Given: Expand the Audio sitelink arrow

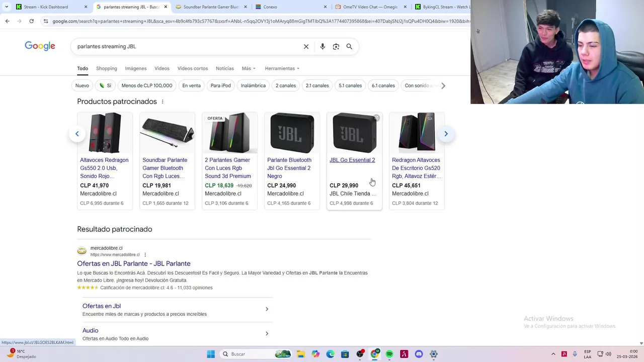Looking at the screenshot, I should coord(267,333).
